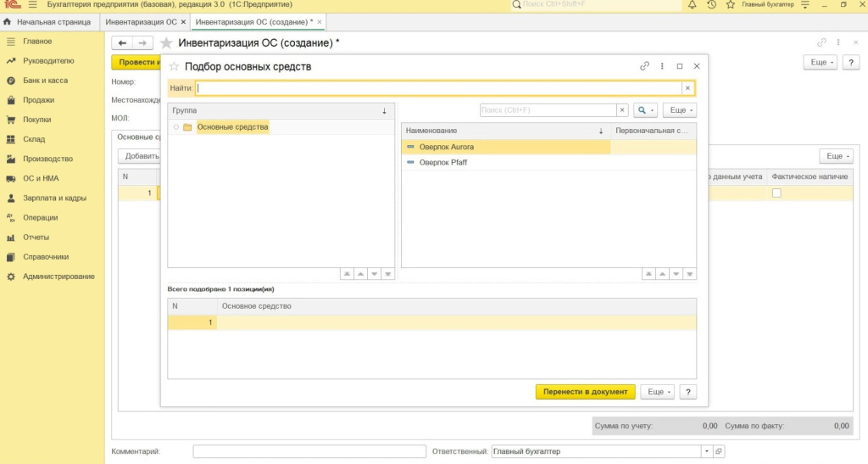
Task: Open settings lines icon beside Главный бухгалтер
Action: tap(805, 4)
